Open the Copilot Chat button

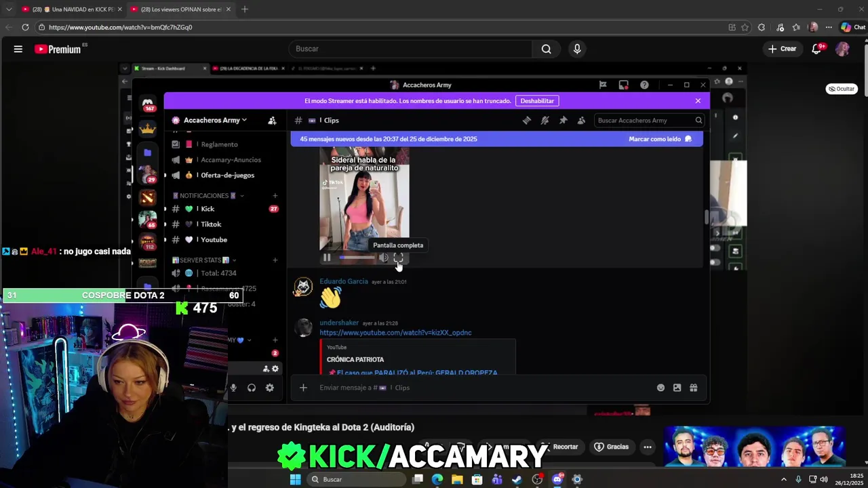(x=853, y=27)
